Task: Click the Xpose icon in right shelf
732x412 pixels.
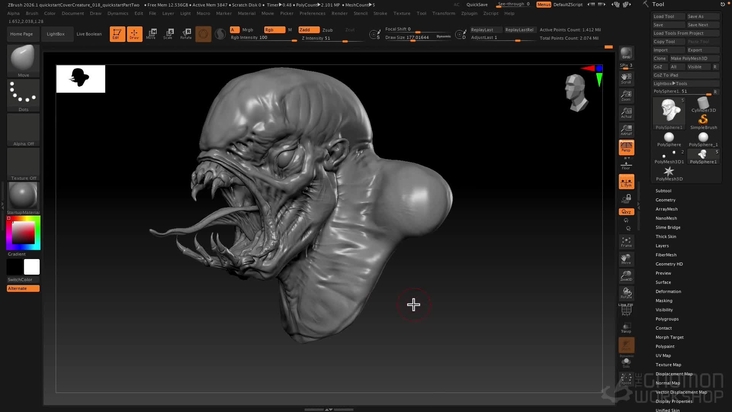Action: point(626,379)
